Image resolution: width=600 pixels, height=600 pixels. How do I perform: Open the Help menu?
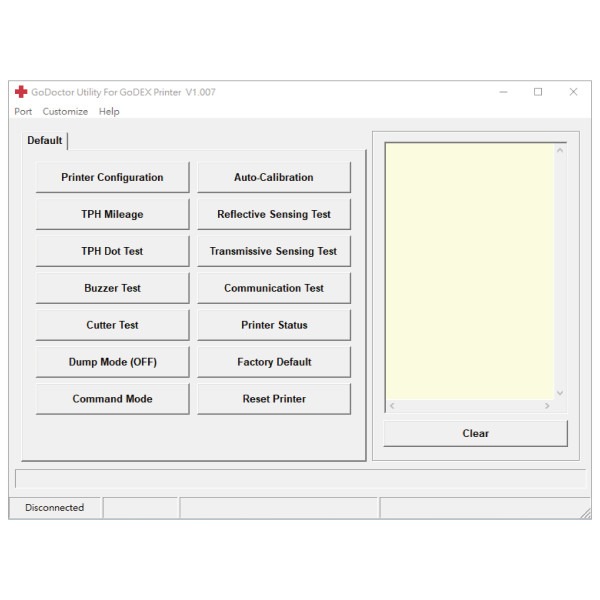coord(109,112)
